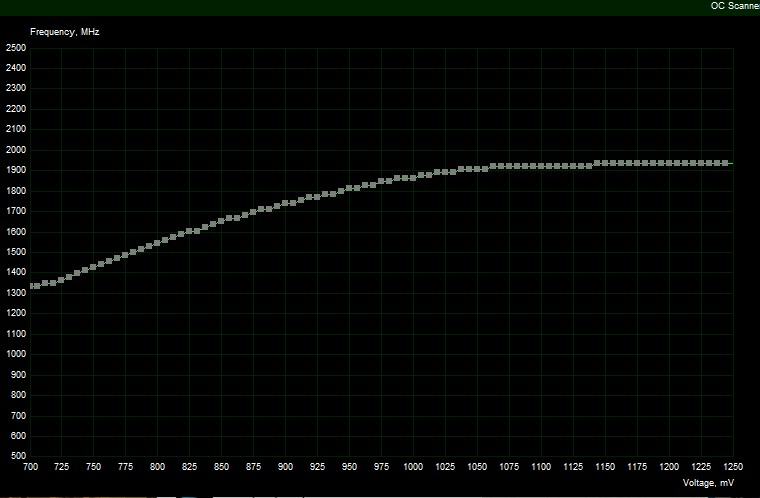
Task: Open the OC Scanner button
Action: 735,6
